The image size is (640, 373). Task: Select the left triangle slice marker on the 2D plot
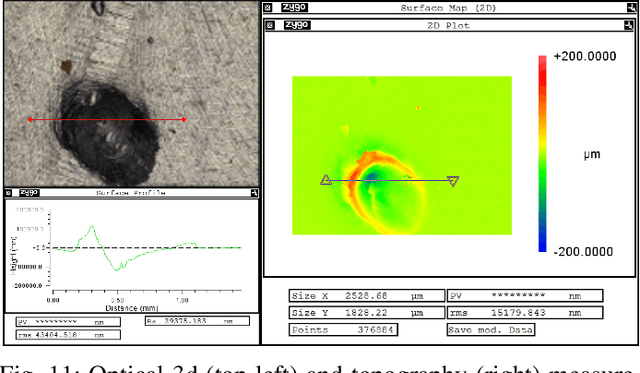[x=326, y=180]
